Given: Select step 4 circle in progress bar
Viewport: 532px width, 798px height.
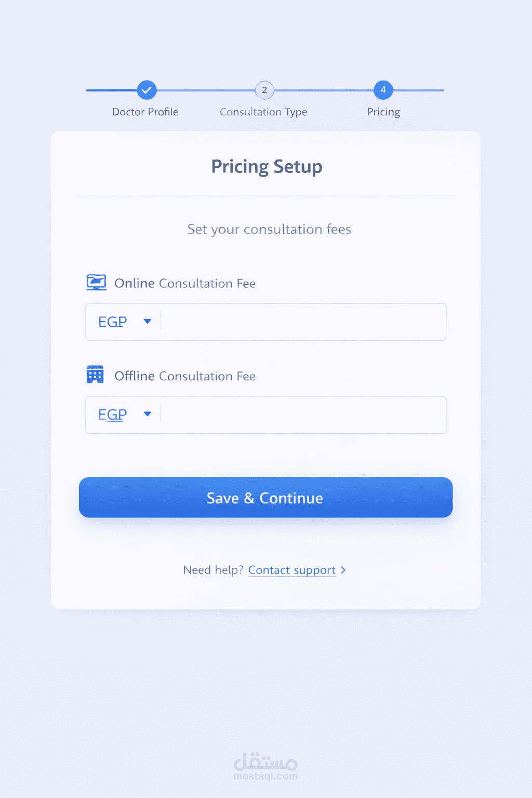Looking at the screenshot, I should pos(383,90).
